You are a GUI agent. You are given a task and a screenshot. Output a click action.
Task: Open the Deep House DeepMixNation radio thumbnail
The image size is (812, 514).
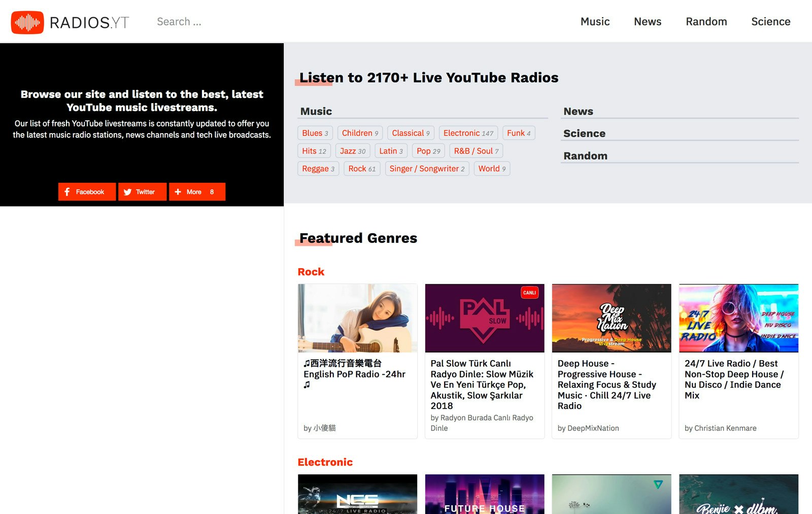coord(611,318)
